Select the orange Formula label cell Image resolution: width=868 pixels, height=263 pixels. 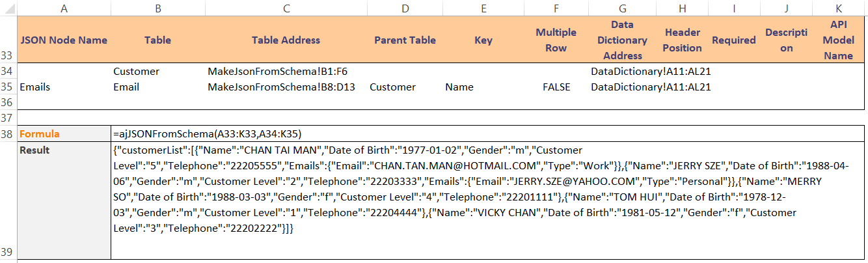point(64,134)
